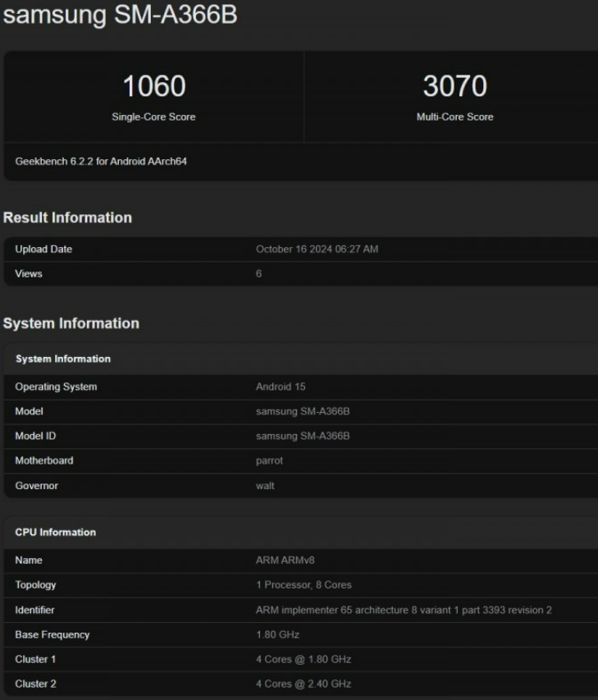
Task: Select the ARM implementer 65 identifier value
Action: [404, 610]
